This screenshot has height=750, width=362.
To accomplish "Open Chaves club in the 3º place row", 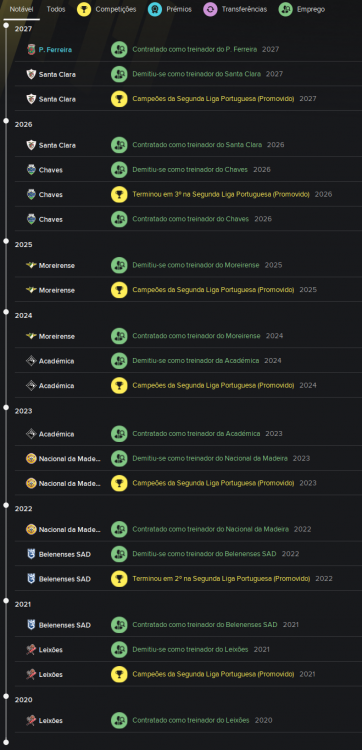I will (x=51, y=195).
